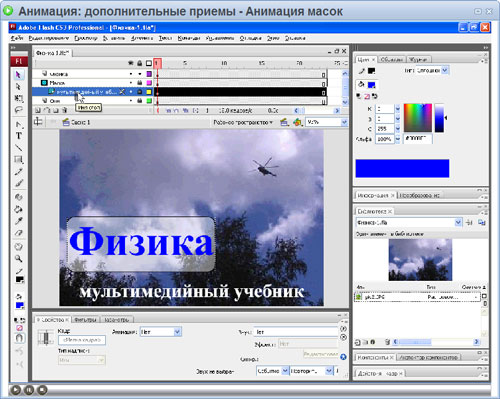
Task: Choose the Rectangle tool
Action: point(18,159)
